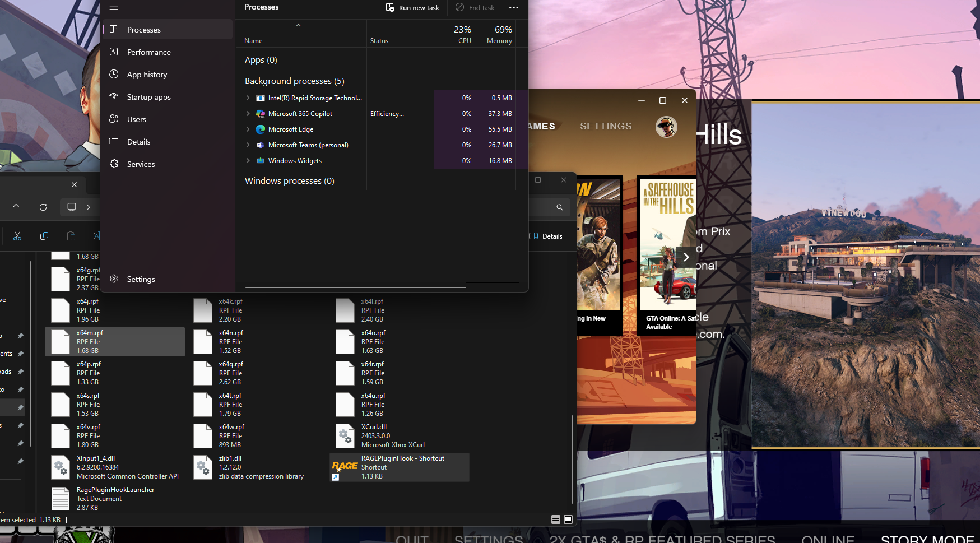Click the Run new task button
This screenshot has height=543, width=980.
(412, 7)
